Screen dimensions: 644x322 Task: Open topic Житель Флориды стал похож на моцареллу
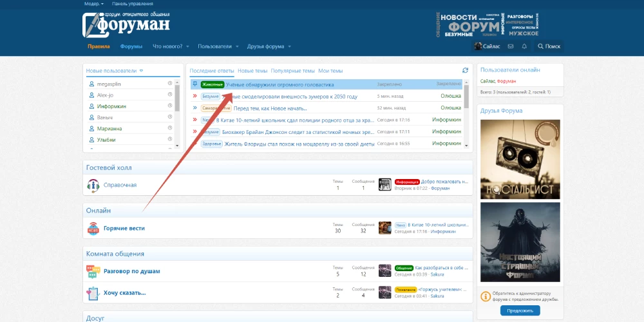tap(299, 144)
